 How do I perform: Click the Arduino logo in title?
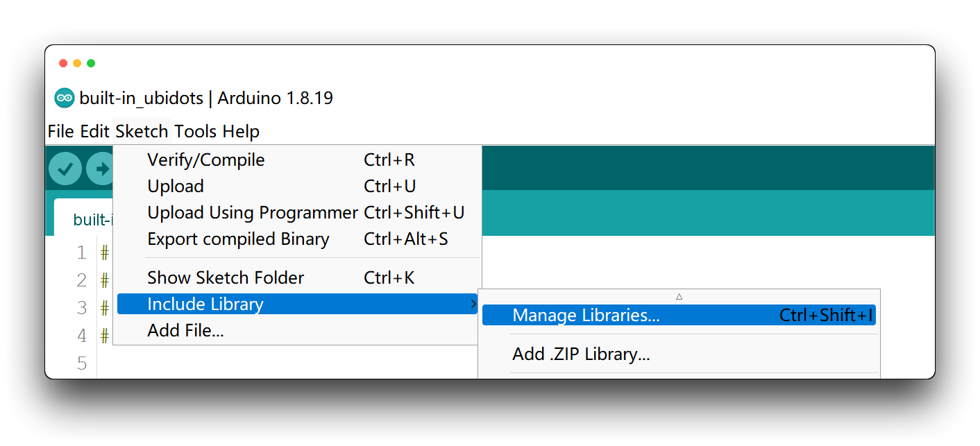[x=65, y=98]
